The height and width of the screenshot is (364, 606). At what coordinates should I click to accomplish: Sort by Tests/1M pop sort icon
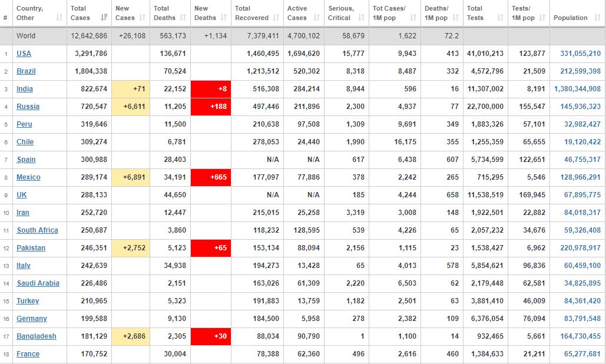542,18
